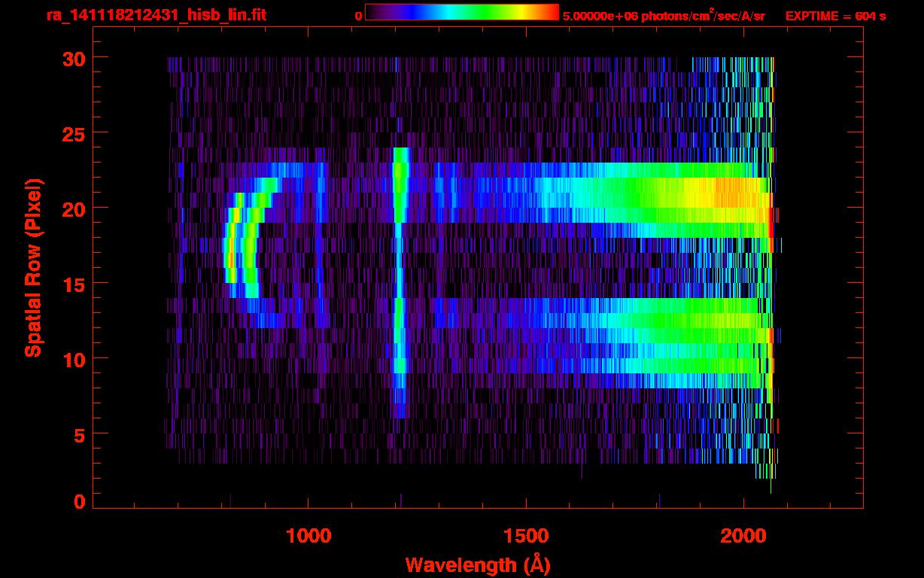Click the x-axis tick label 2000
The width and height of the screenshot is (924, 578).
[743, 536]
